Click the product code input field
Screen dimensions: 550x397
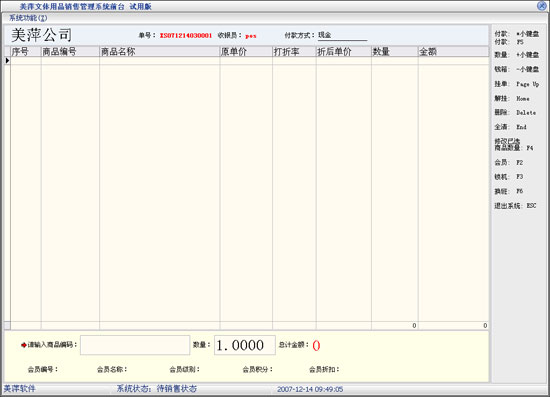[135, 345]
